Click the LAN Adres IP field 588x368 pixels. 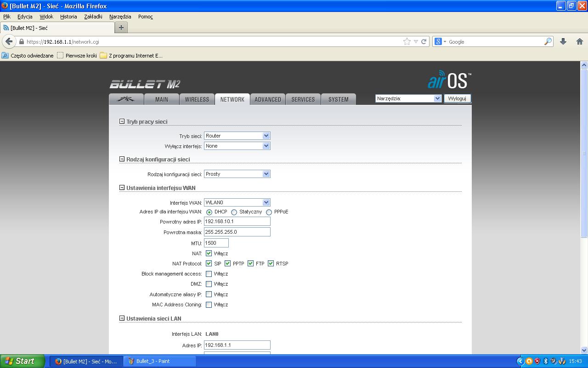click(x=237, y=345)
